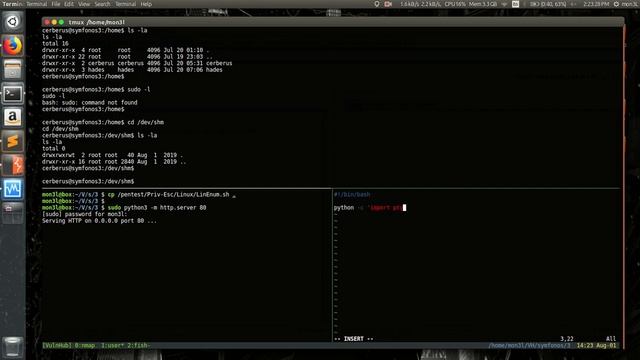Click the '#!/bin/bash' line in vim pane
640x360 pixels.
point(352,194)
